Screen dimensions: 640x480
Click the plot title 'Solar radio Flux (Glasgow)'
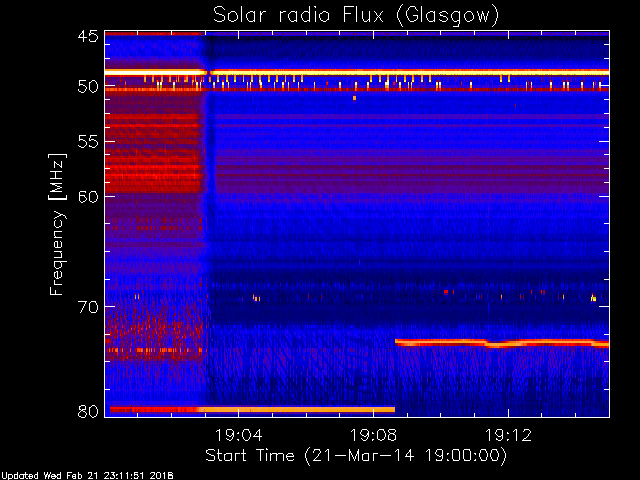pos(356,16)
